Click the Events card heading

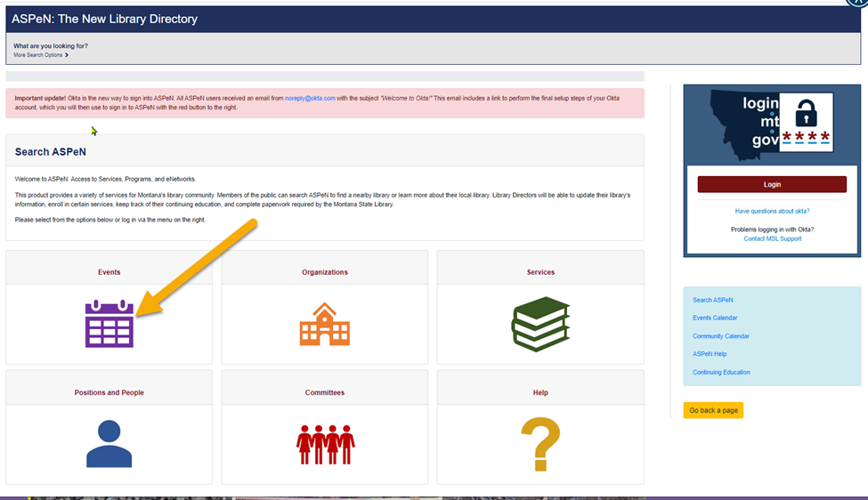tap(109, 272)
